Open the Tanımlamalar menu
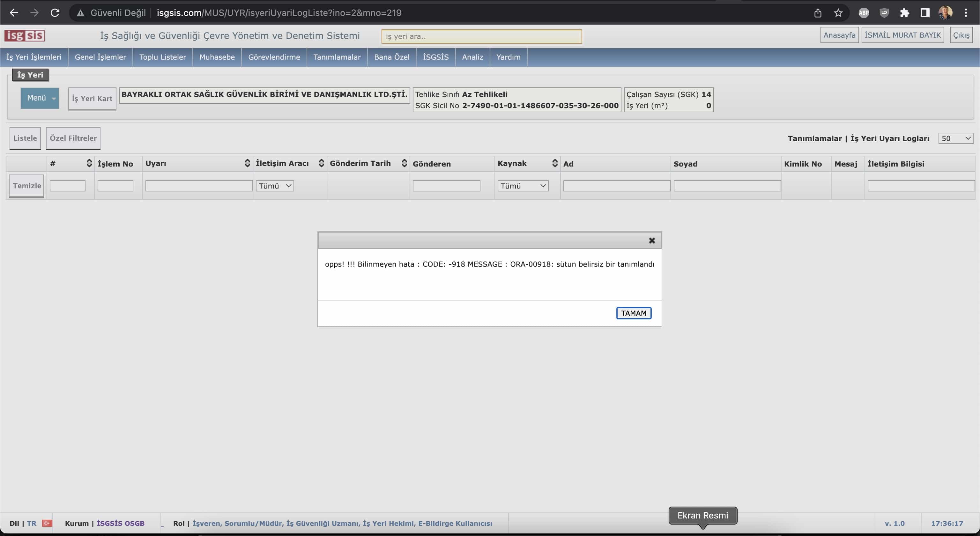Viewport: 980px width, 536px height. [337, 57]
